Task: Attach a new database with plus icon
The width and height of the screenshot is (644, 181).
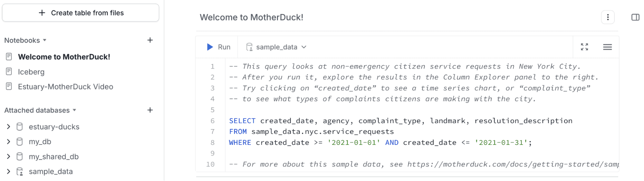Action: 150,110
